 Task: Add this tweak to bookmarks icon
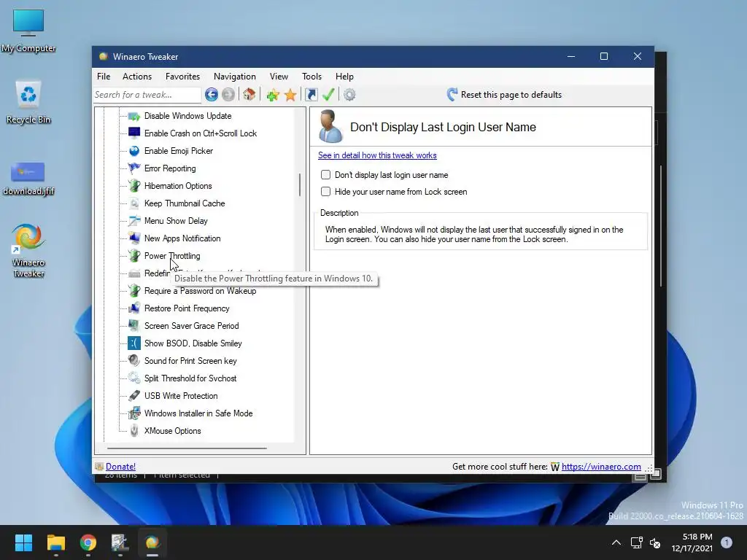(x=273, y=96)
